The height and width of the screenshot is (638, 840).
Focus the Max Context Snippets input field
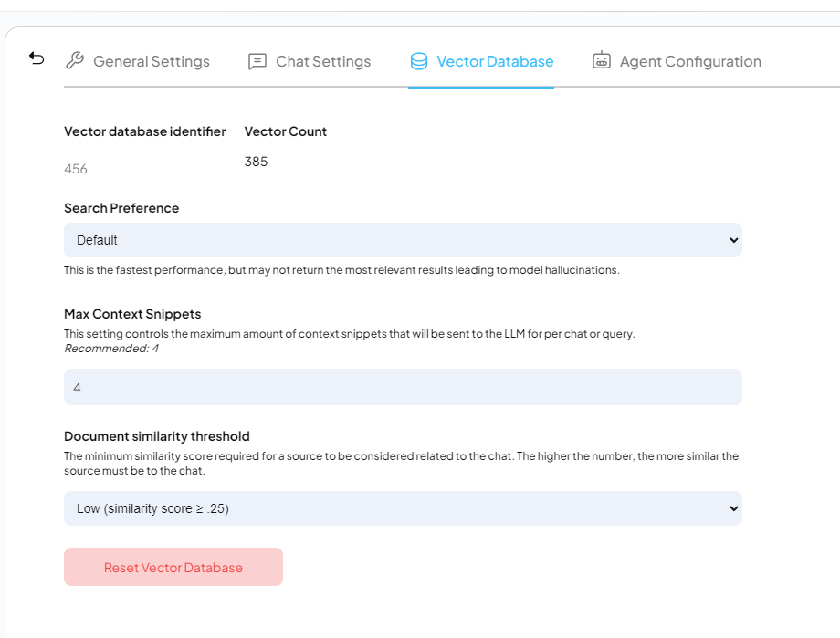402,387
